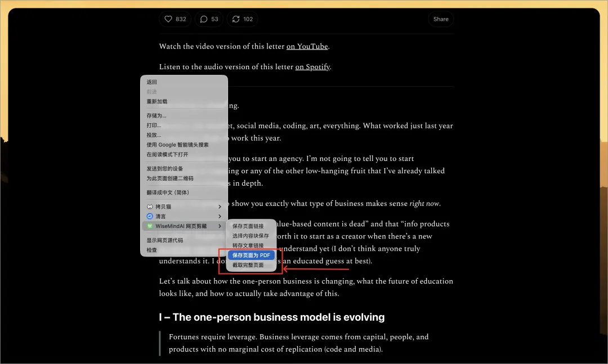Select 转存文章链接 in the submenu
Viewport: 608px width, 364px height.
[x=248, y=245]
